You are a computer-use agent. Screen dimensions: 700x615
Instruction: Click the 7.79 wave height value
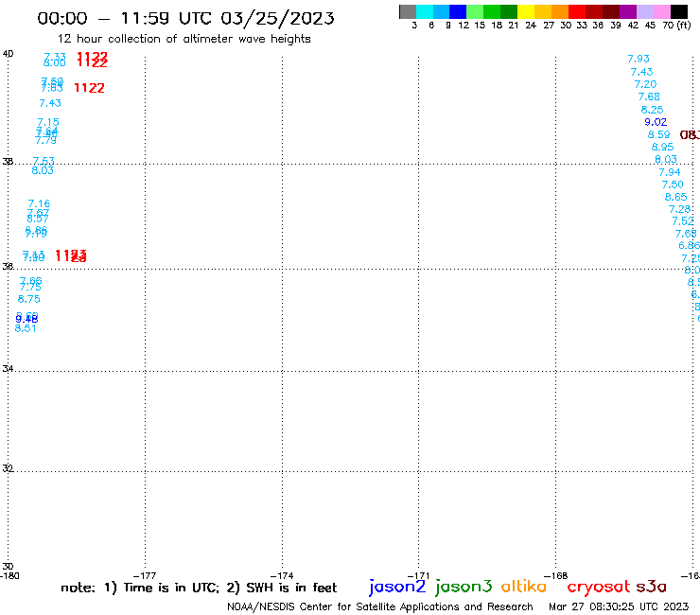point(46,141)
